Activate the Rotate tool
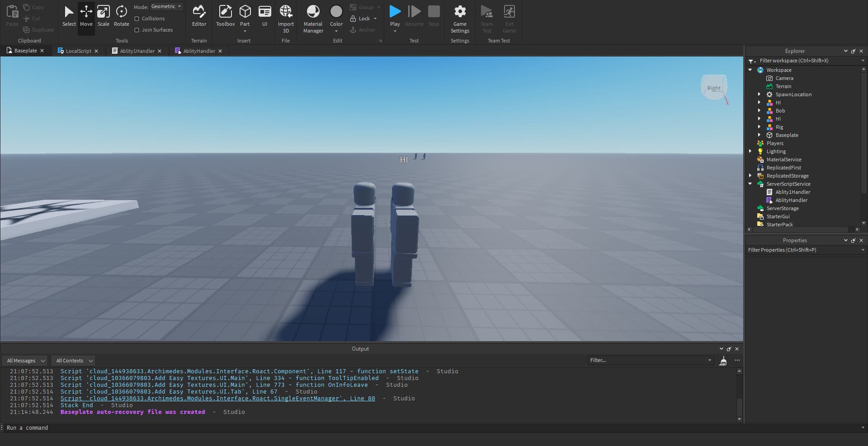The height and width of the screenshot is (446, 868). [x=121, y=16]
